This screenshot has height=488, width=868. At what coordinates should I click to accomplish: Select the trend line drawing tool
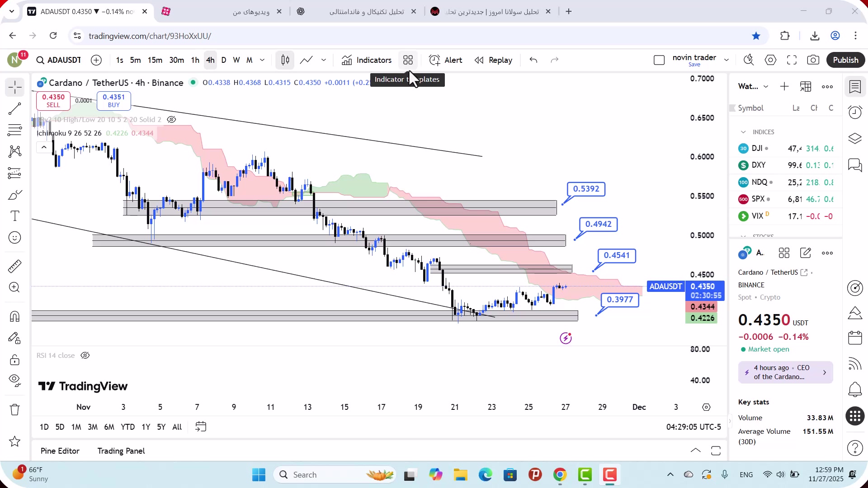[x=15, y=108]
